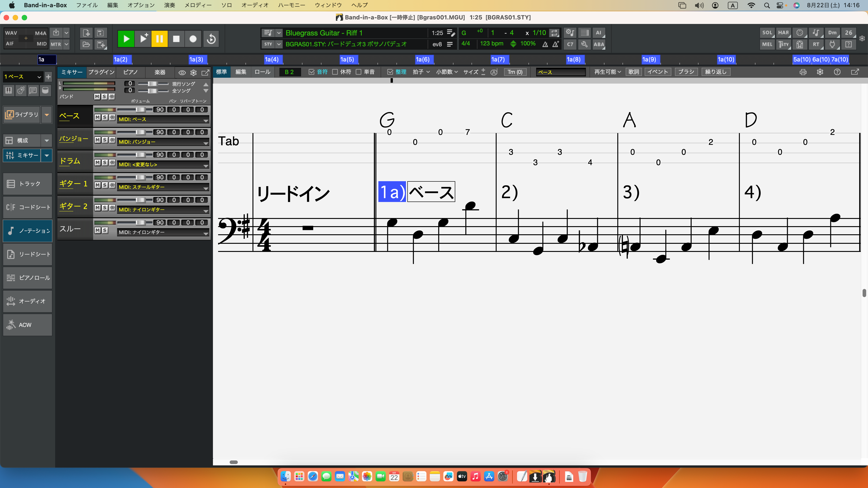Click the yellow pause button
Screen dimensions: 868x488
pyautogui.click(x=159, y=39)
